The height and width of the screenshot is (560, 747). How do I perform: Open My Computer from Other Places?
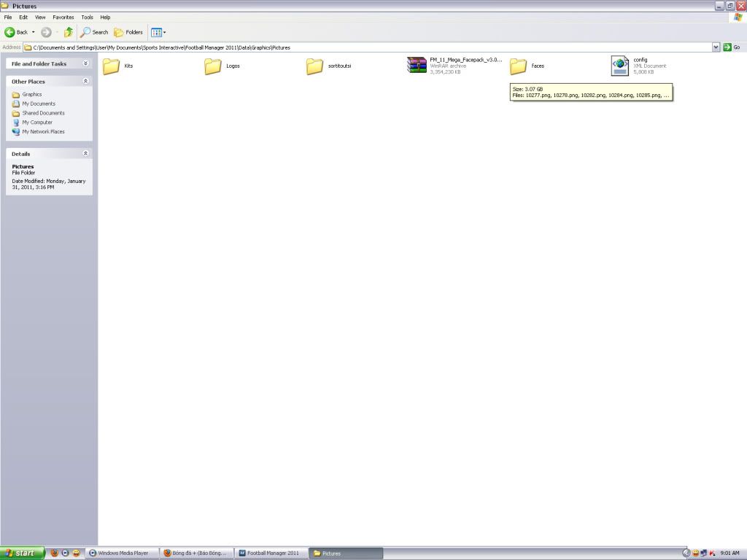(37, 122)
